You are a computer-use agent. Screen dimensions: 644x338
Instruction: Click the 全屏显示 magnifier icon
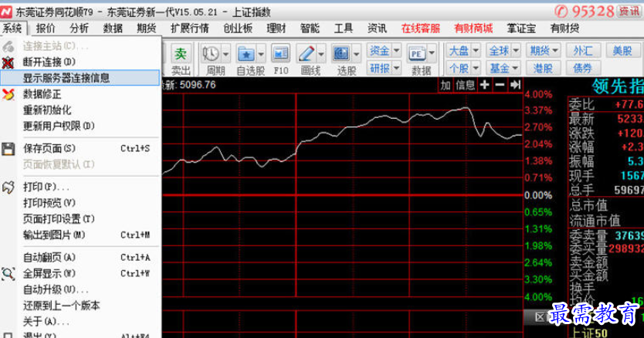8,273
